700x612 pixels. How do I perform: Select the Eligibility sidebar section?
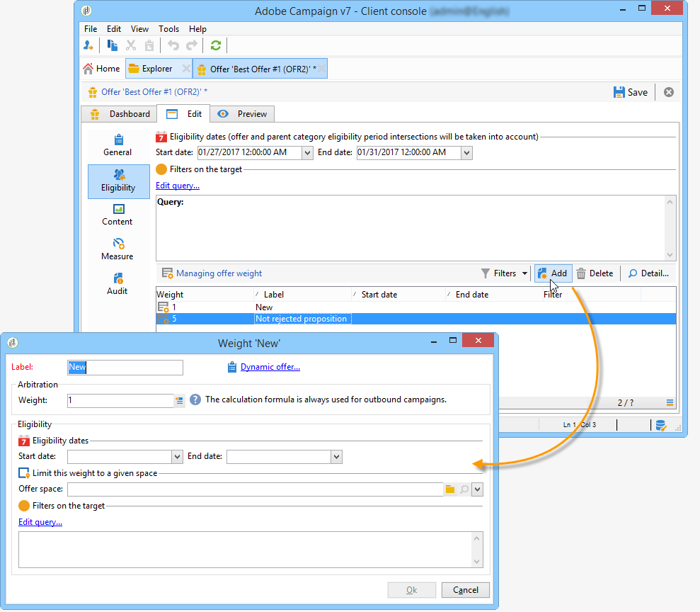118,181
